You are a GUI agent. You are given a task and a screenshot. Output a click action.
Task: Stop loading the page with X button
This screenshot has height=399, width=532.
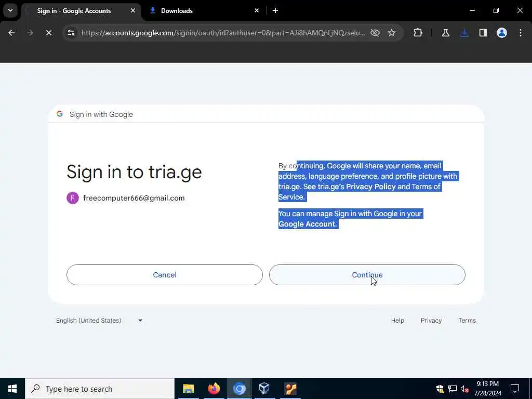click(49, 33)
